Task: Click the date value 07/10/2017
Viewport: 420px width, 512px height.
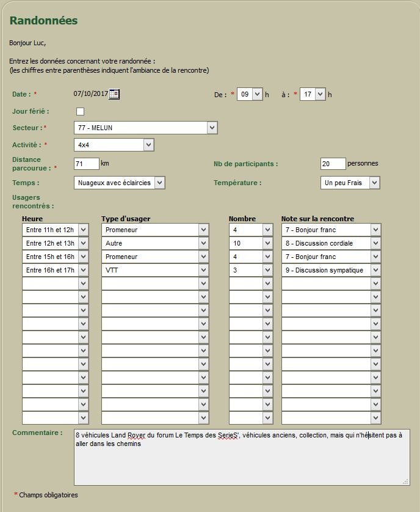Action: pos(91,93)
